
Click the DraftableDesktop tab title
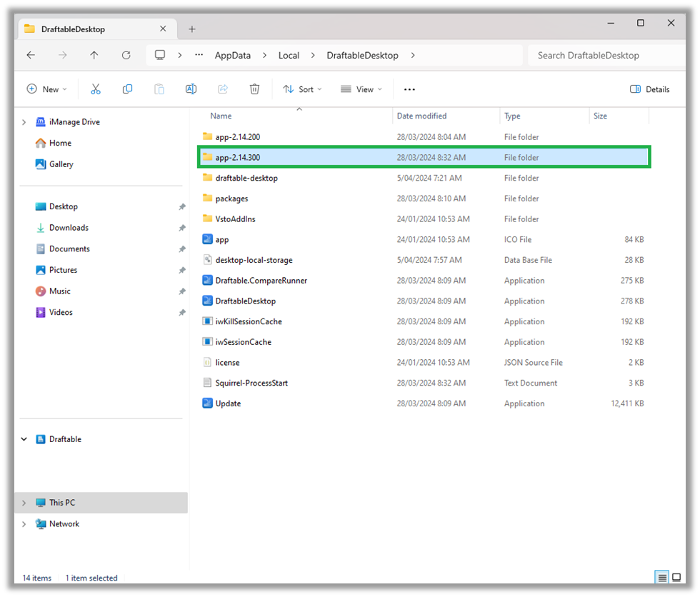(73, 29)
